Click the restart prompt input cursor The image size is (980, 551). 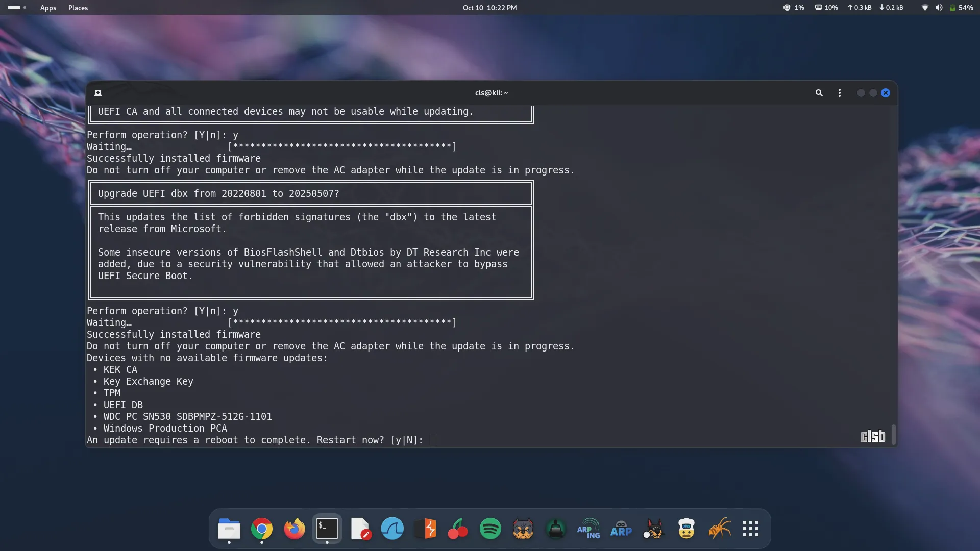click(432, 440)
